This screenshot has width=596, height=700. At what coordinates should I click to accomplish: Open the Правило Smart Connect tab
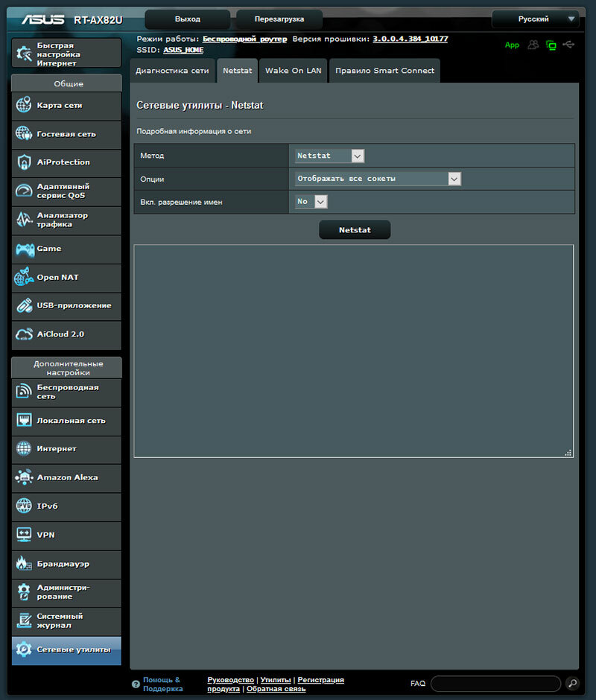(384, 71)
